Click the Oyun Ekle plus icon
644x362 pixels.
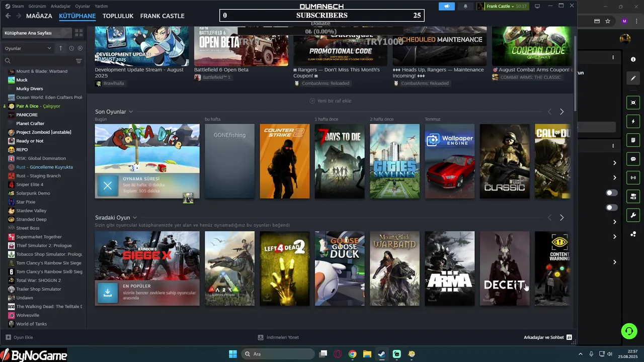tap(8, 337)
